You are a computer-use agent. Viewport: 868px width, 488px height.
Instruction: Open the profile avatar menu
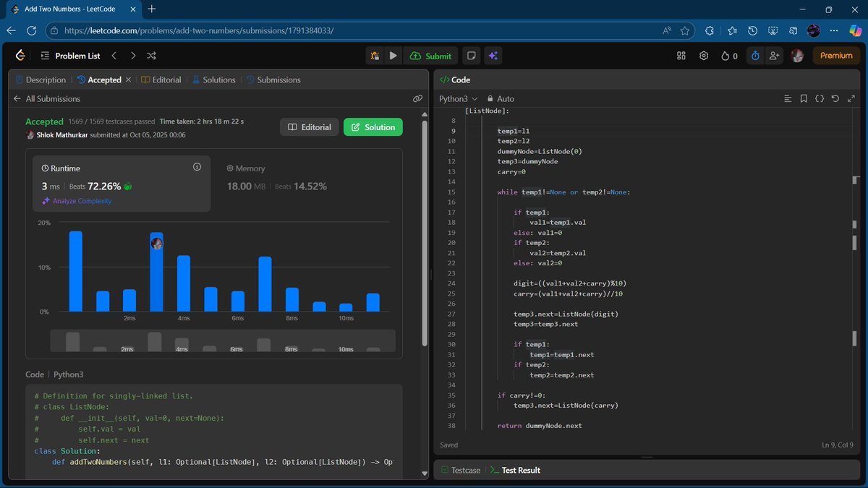pos(797,56)
